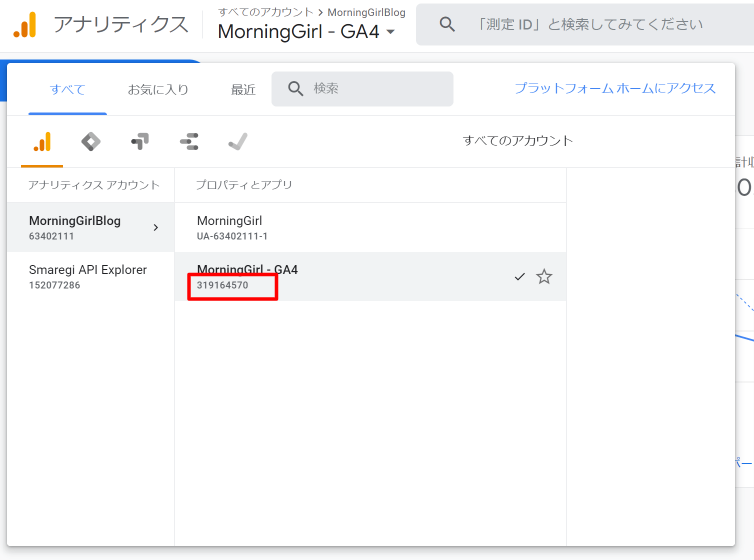The height and width of the screenshot is (560, 754).
Task: Switch to Looker Studio icon
Action: (x=189, y=141)
